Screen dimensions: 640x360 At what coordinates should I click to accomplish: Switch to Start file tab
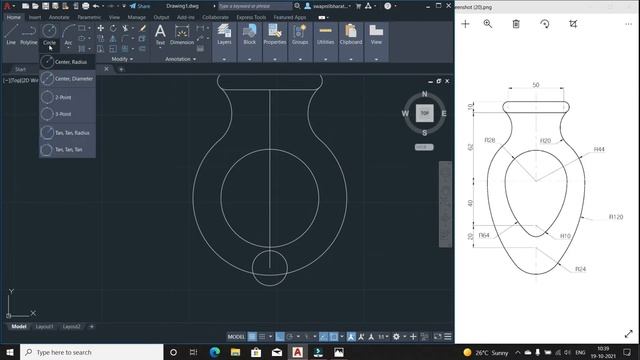20,69
